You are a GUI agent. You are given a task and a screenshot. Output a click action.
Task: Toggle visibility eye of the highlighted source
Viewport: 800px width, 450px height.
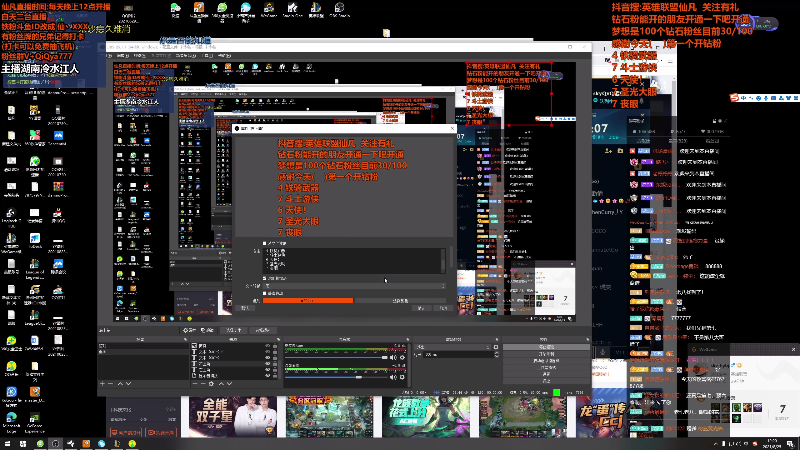[x=267, y=364]
